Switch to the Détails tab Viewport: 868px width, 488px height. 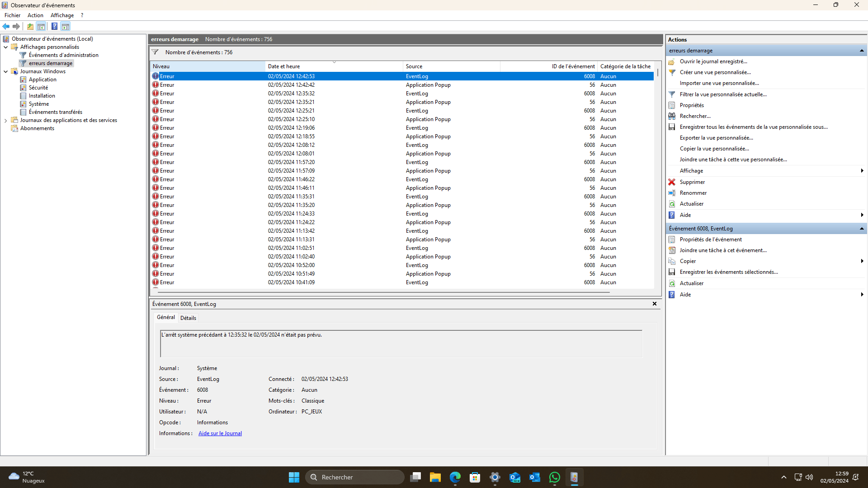click(x=188, y=318)
